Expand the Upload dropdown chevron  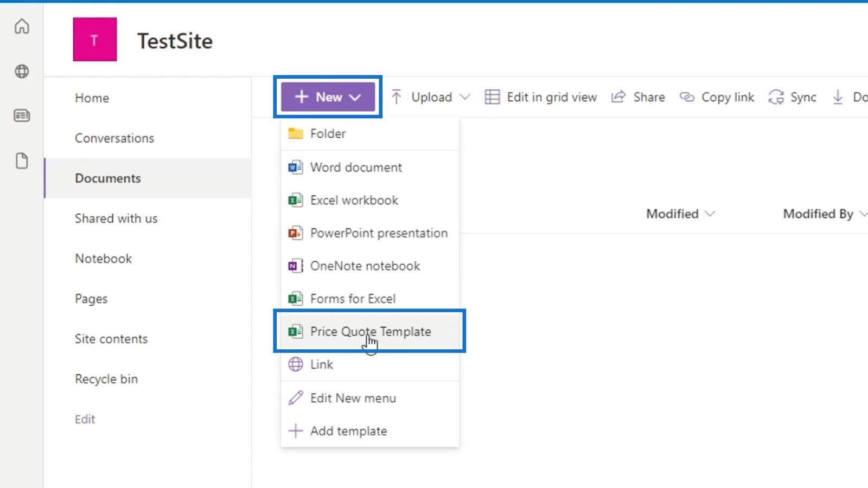(x=465, y=97)
